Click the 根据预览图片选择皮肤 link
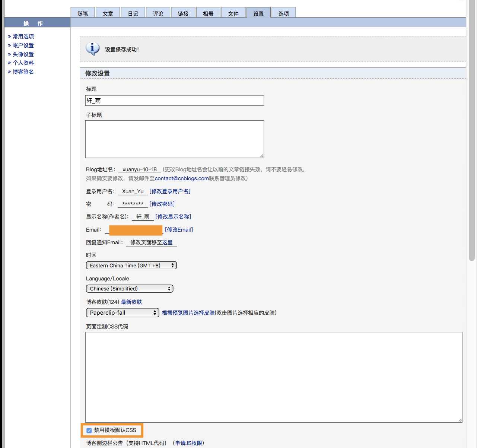 [x=188, y=313]
